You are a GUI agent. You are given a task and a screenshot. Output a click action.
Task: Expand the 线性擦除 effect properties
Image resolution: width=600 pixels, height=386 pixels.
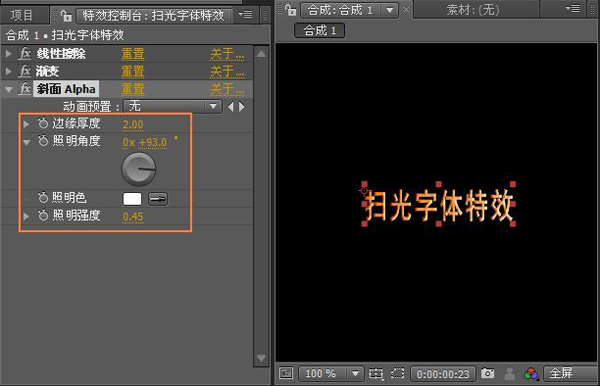tap(8, 54)
